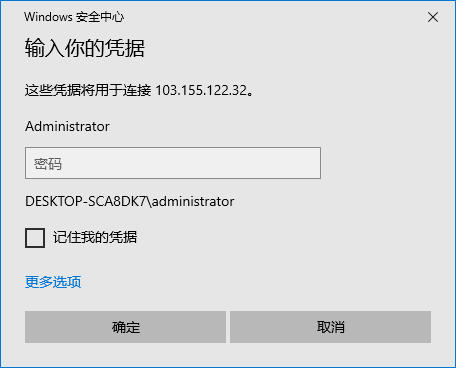This screenshot has width=456, height=368.
Task: Tick the 记住我的凭据 checkbox box
Action: (35, 238)
